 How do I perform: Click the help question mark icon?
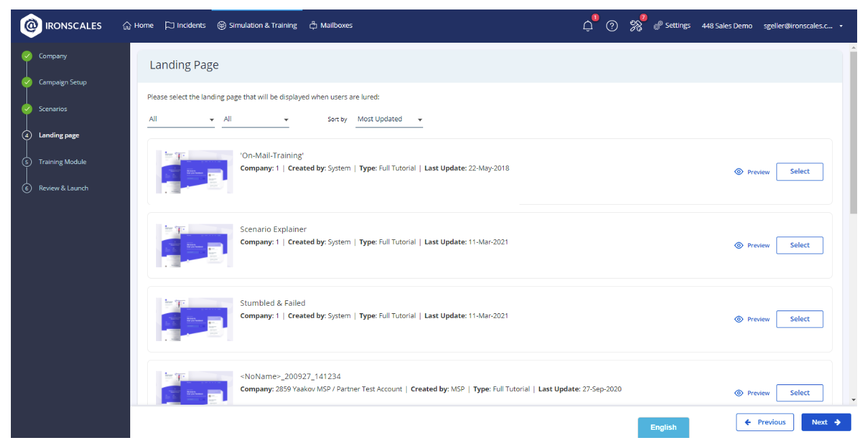pyautogui.click(x=612, y=26)
